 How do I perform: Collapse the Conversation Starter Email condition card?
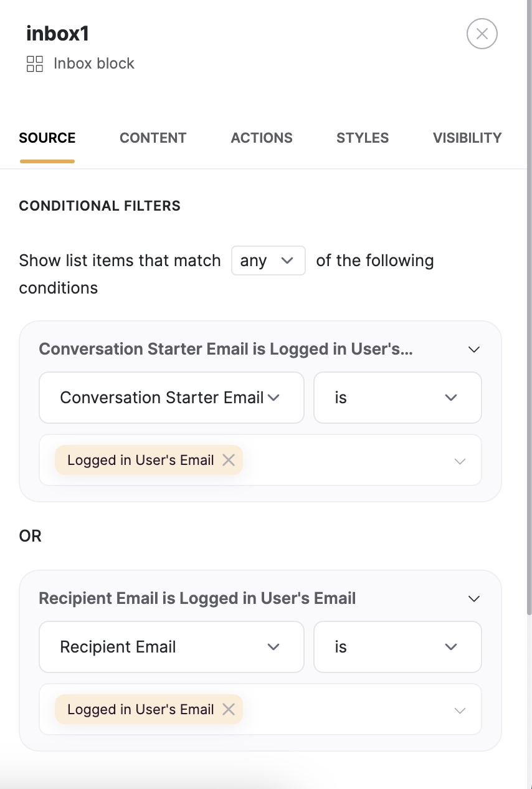(473, 349)
